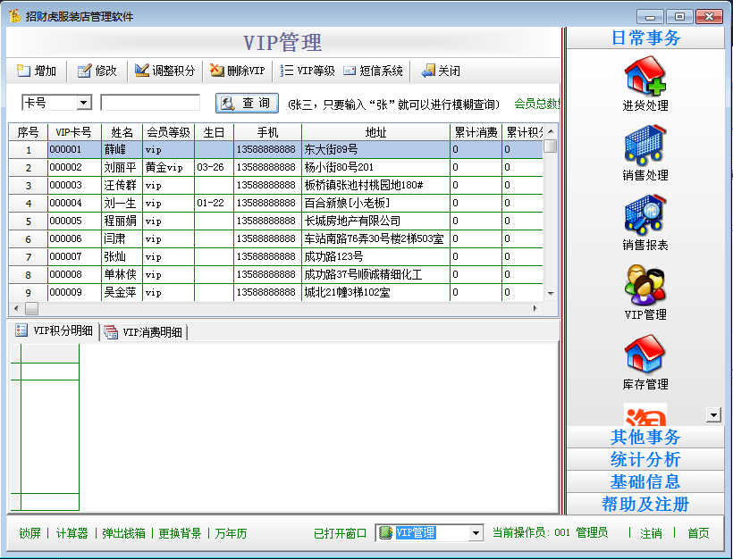Expand the 卡号 search field dropdown
Image resolution: width=733 pixels, height=560 pixels.
(84, 104)
